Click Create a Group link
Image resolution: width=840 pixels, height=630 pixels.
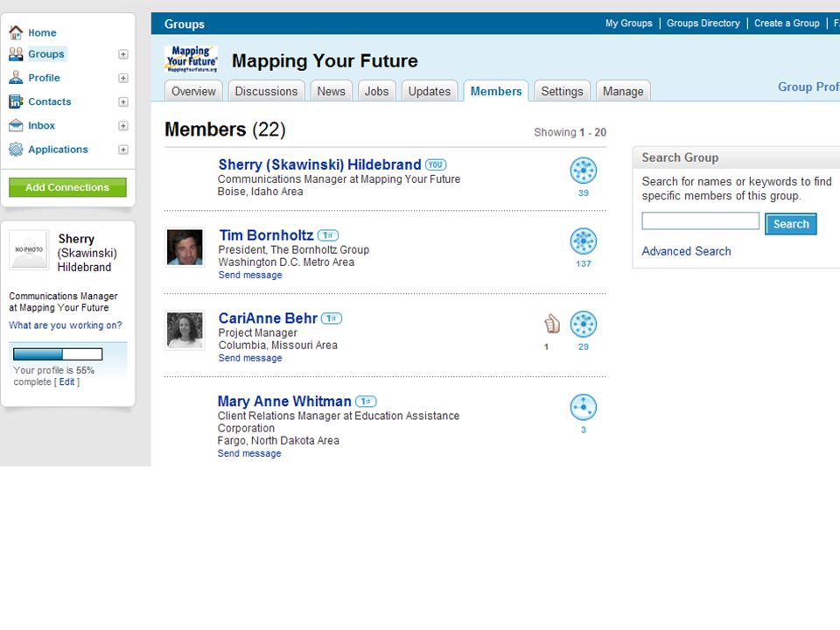pos(787,24)
